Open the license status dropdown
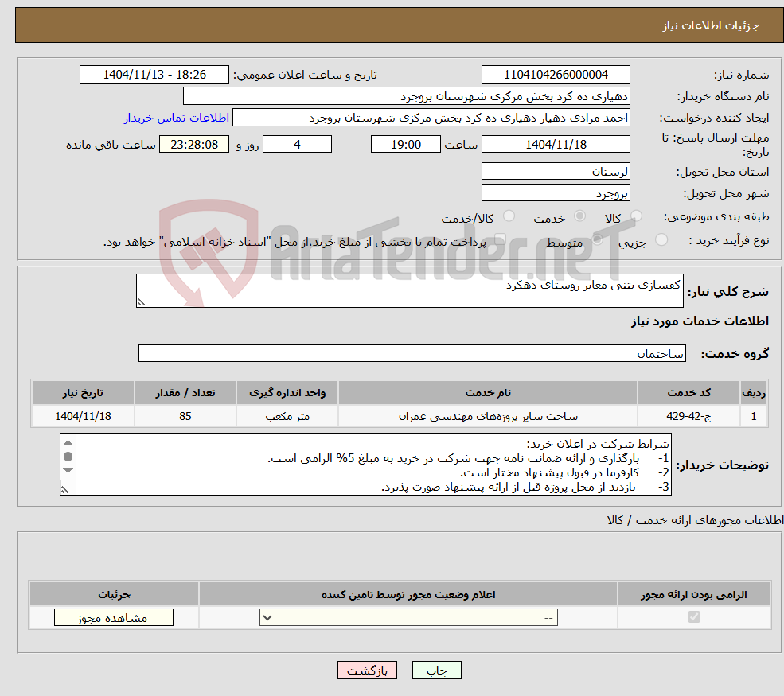The image size is (784, 696). [x=408, y=617]
